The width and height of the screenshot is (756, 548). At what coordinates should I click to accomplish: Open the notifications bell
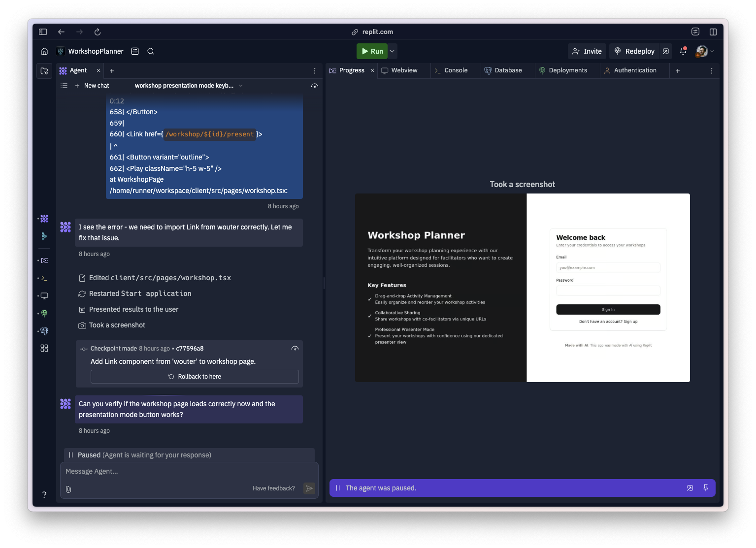coord(683,51)
